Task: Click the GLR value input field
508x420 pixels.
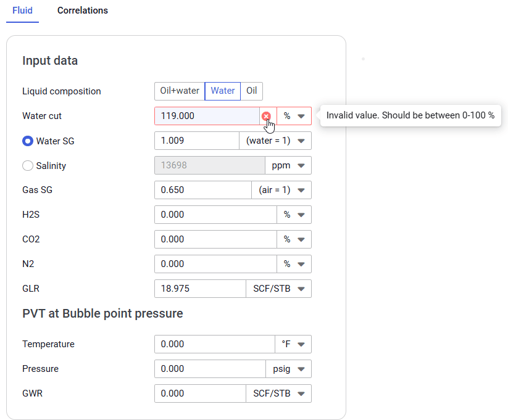Action: [x=199, y=289]
